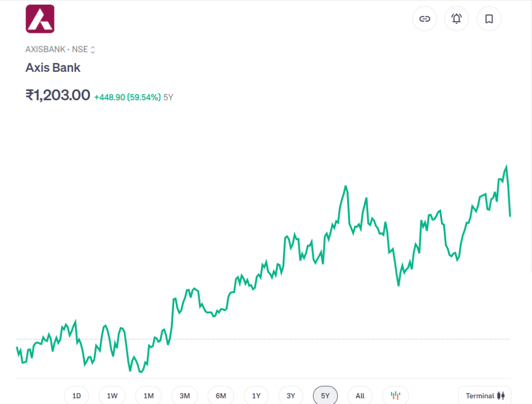Switch chart to 1W range
Viewport: 532px width, 404px height.
[112, 396]
